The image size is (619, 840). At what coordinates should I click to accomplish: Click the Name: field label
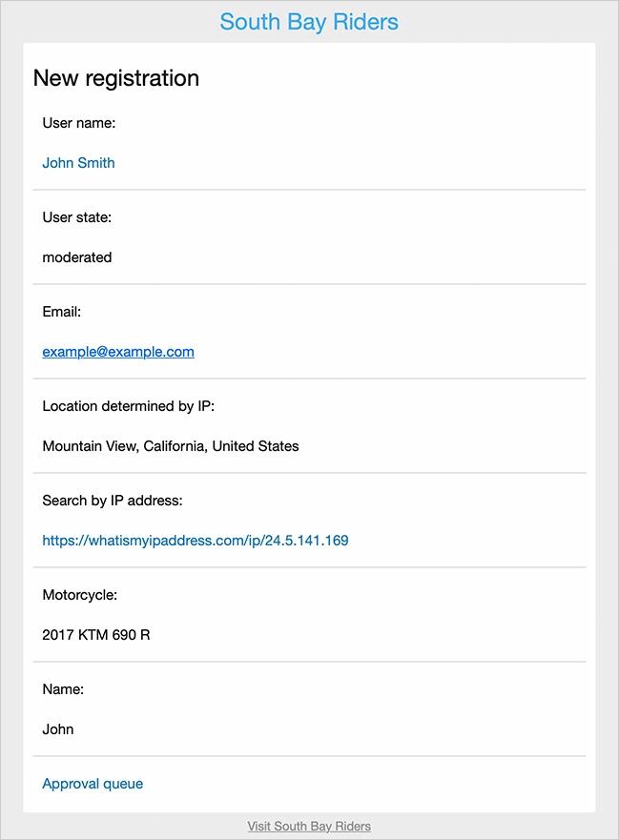[x=63, y=689]
